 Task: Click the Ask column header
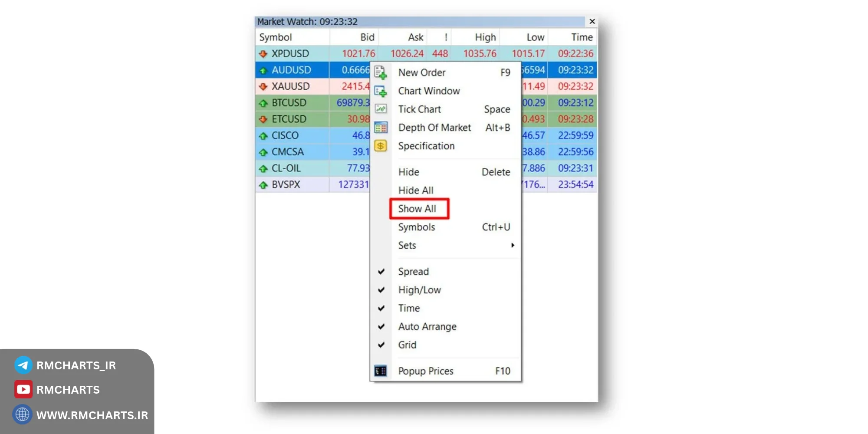[403, 37]
